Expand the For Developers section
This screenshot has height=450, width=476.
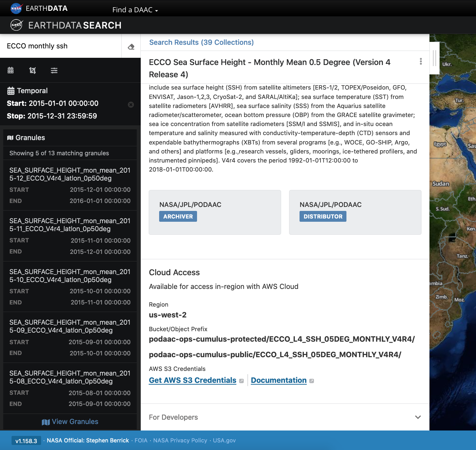point(418,417)
